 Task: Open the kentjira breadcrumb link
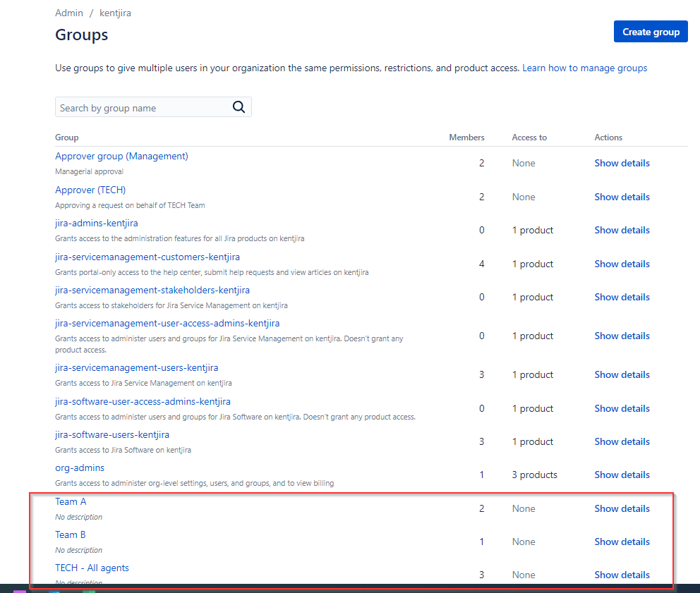[115, 12]
